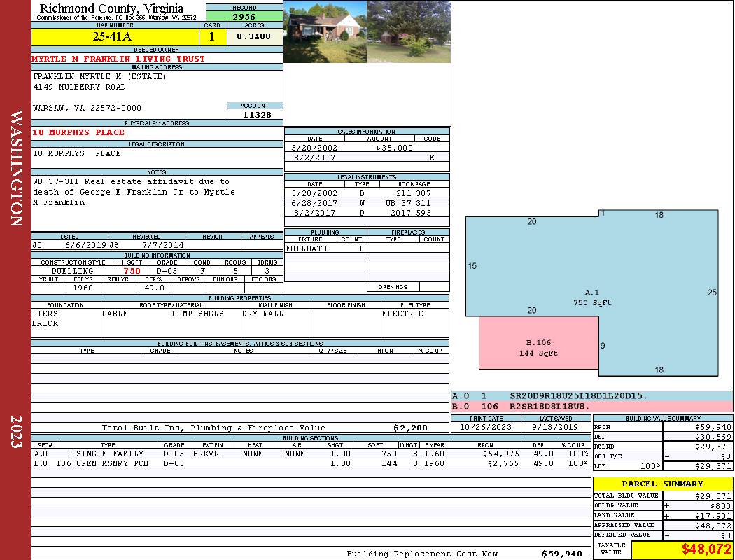Click the WASHINGTON district label on sidebar
The width and height of the screenshot is (735, 560).
tap(16, 168)
